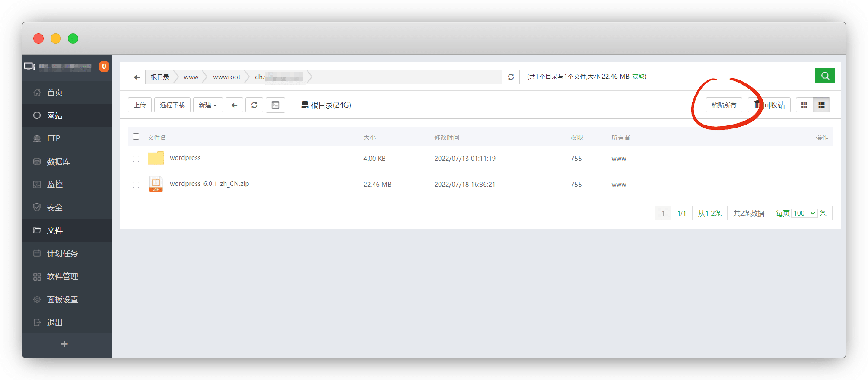Open the 首页 home page in sidebar

click(54, 93)
